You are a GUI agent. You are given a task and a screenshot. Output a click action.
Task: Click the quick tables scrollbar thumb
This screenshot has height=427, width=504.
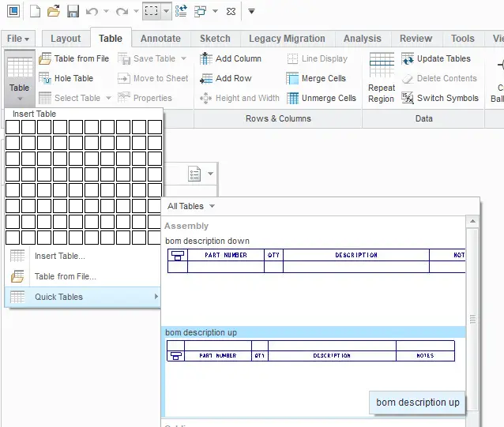click(472, 319)
